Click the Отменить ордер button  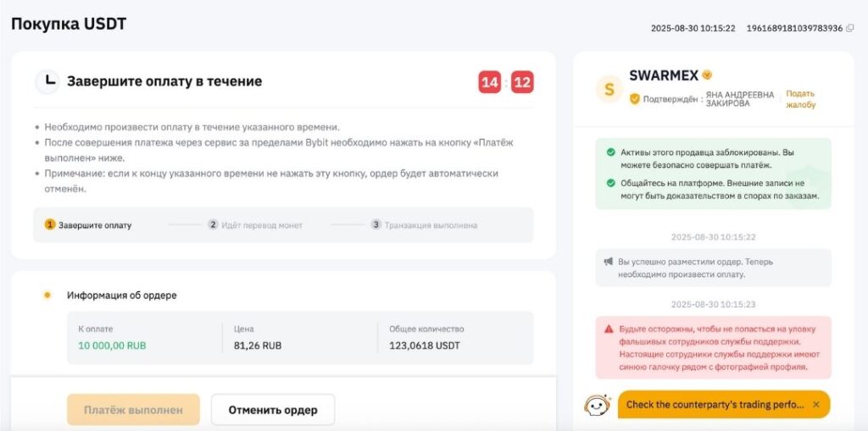[273, 410]
